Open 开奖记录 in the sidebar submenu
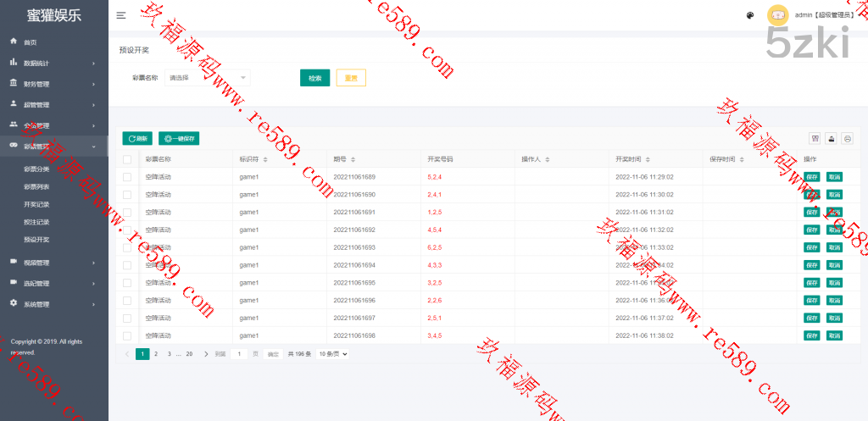868x421 pixels. click(36, 205)
